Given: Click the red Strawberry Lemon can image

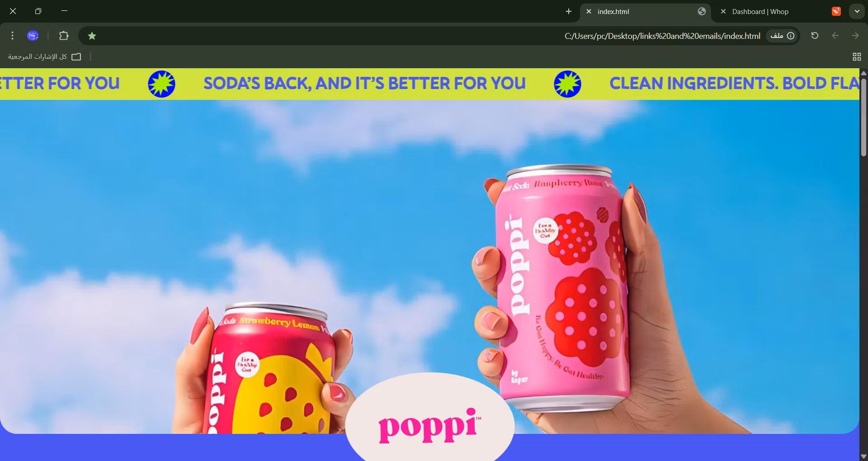Looking at the screenshot, I should coord(271,368).
